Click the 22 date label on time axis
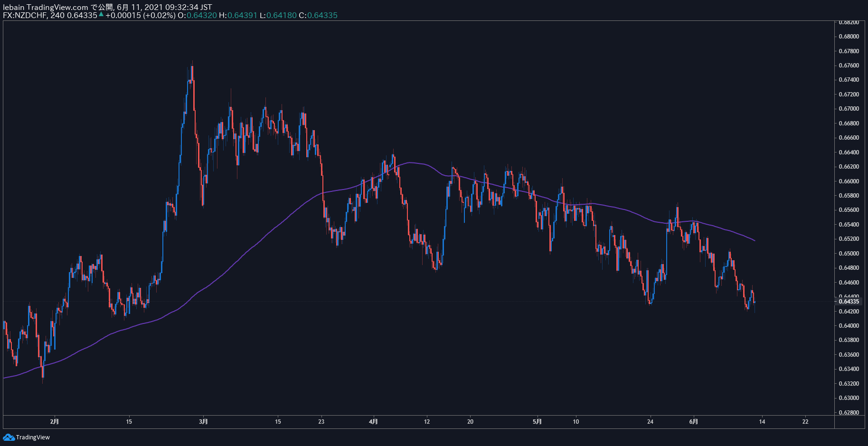Image resolution: width=868 pixels, height=446 pixels. (x=805, y=421)
